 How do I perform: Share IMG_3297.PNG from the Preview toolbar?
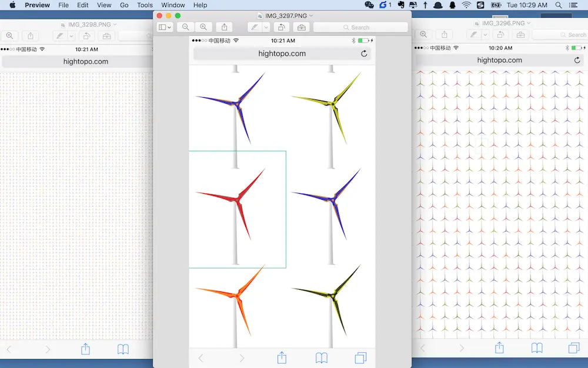(224, 27)
